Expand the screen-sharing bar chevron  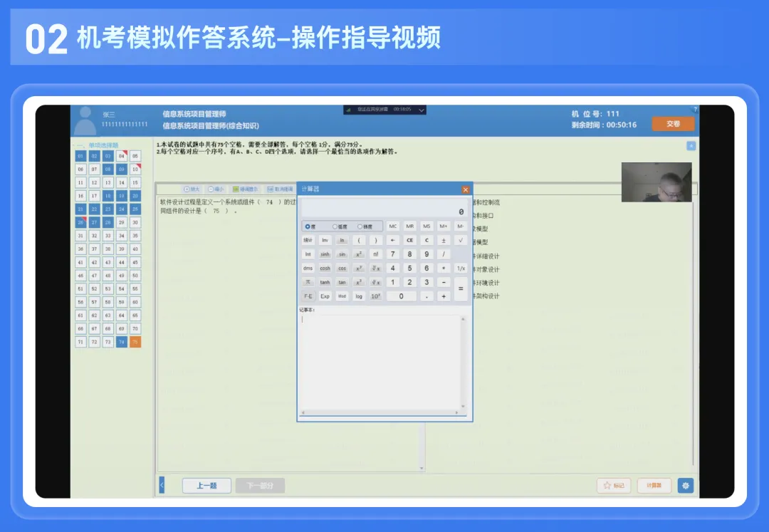422,110
